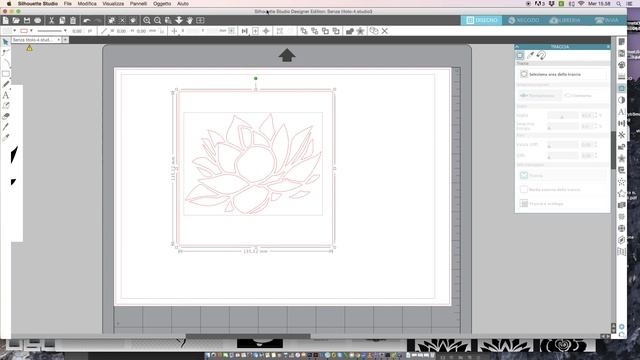Select the Eraser tool
The width and height of the screenshot is (640, 360).
pos(5,116)
